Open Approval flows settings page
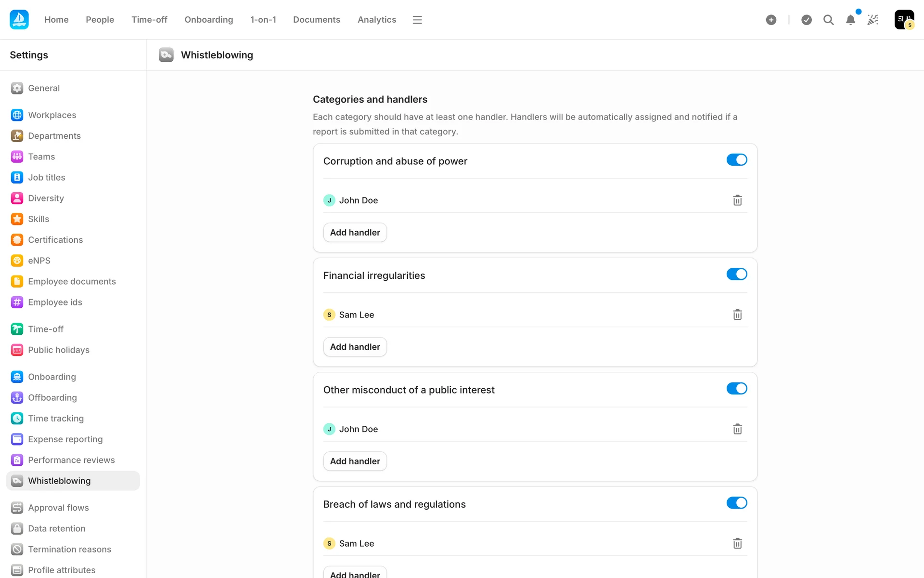 point(58,508)
